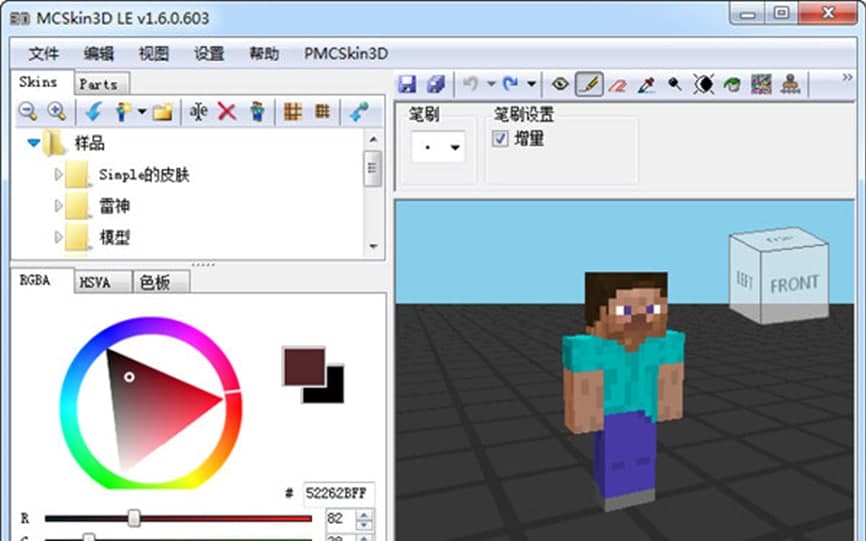Click the Zoom out icon in Skins panel
The width and height of the screenshot is (866, 541).
(x=28, y=112)
